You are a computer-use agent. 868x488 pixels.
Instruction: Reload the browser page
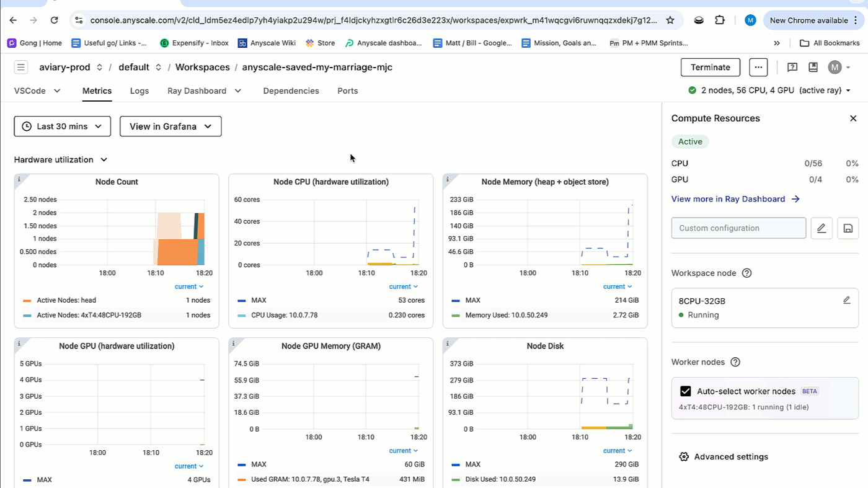tap(55, 20)
